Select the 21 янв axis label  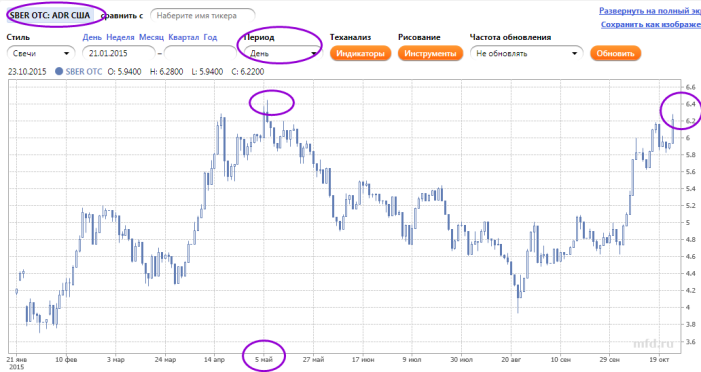17,359
